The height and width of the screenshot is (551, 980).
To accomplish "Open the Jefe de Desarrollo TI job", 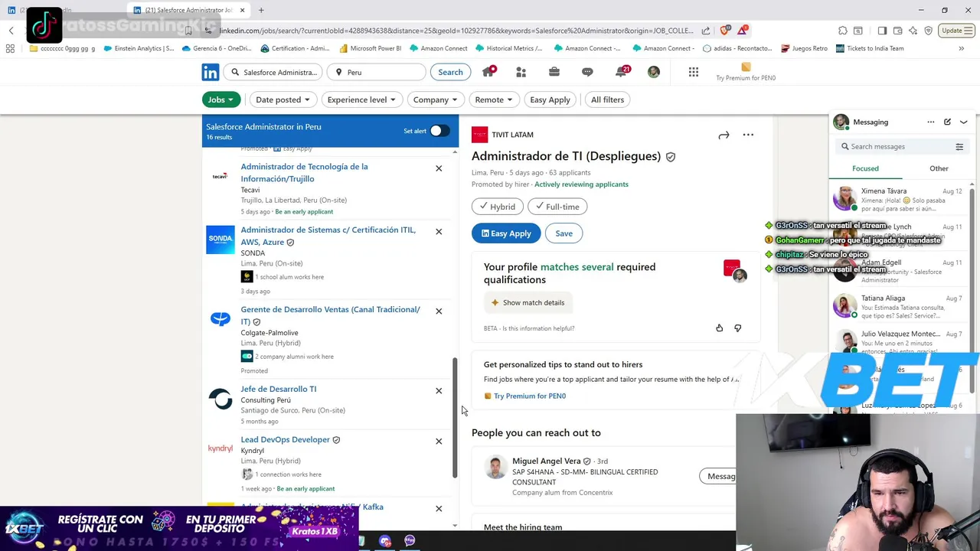I will click(x=278, y=390).
